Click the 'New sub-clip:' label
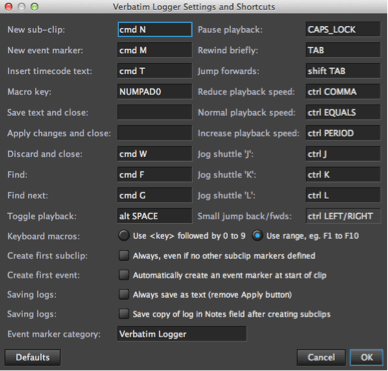Image resolution: width=388 pixels, height=371 pixels. coord(36,30)
